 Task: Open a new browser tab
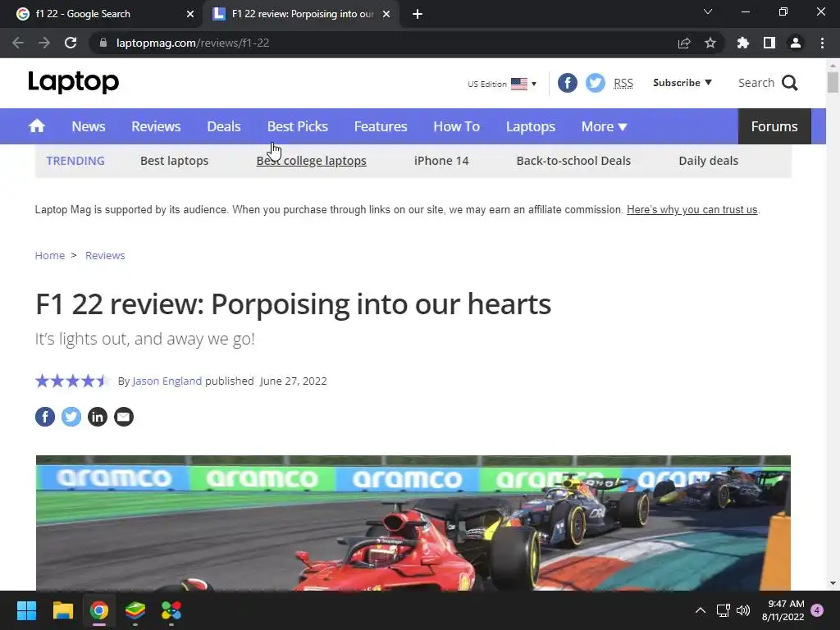point(418,15)
